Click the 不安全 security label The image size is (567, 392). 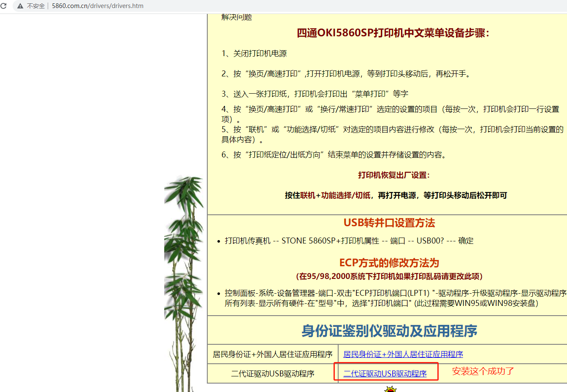pos(36,6)
